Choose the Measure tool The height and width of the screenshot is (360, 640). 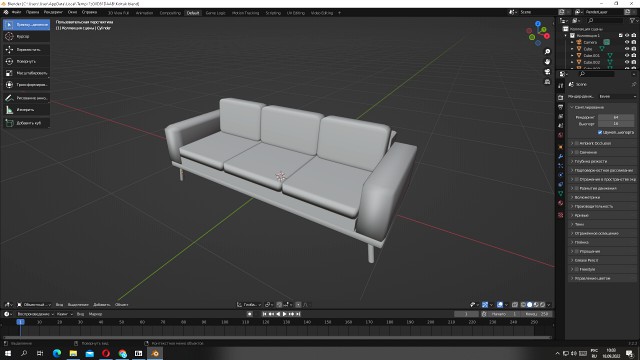point(27,110)
